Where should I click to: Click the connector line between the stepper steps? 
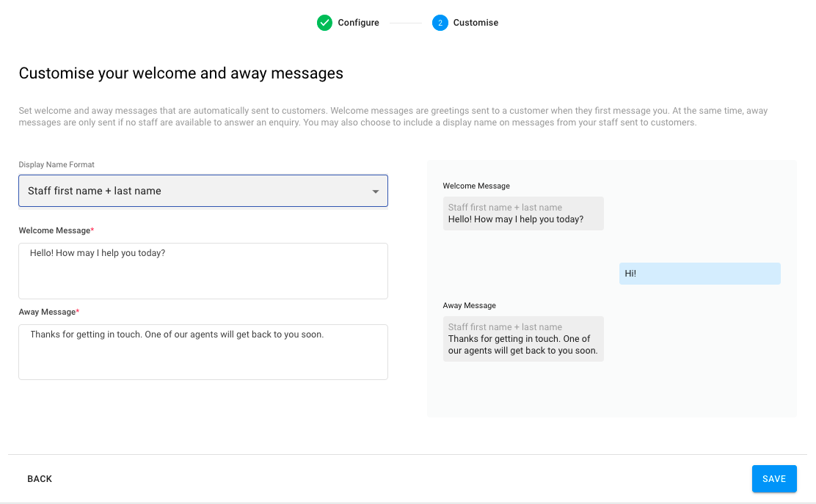tap(405, 23)
